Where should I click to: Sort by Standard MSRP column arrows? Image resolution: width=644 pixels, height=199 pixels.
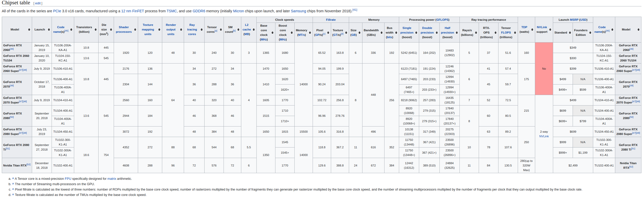[x=570, y=33]
